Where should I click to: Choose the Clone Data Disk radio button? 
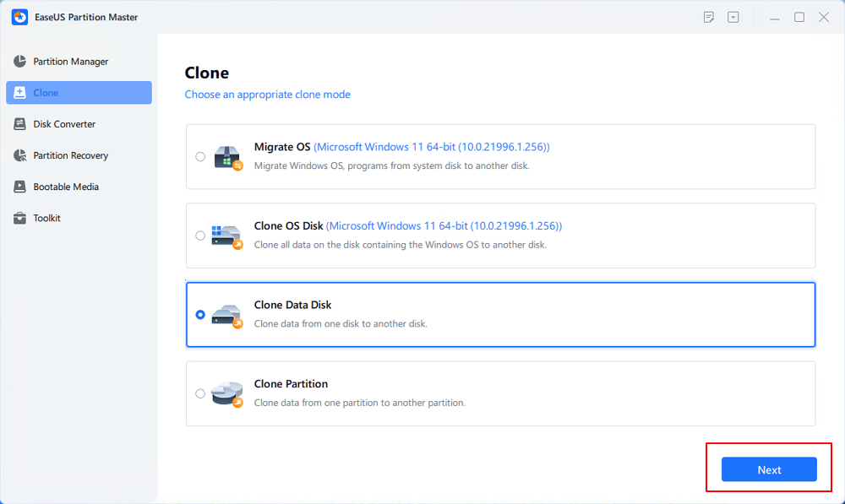point(200,315)
